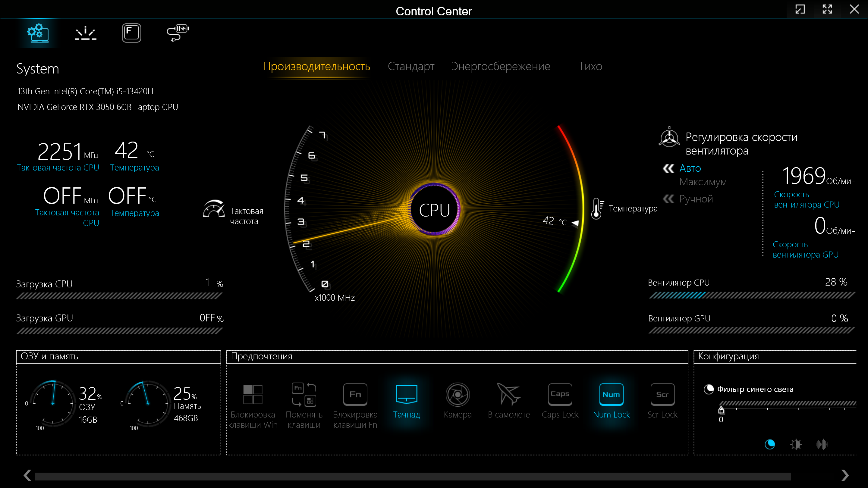This screenshot has width=868, height=488.
Task: Toggle Камера on or off
Action: pyautogui.click(x=458, y=401)
